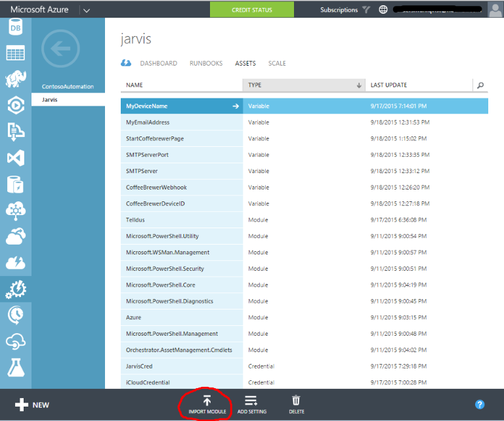504x421 pixels.
Task: Select the Telldus module row
Action: (x=304, y=220)
